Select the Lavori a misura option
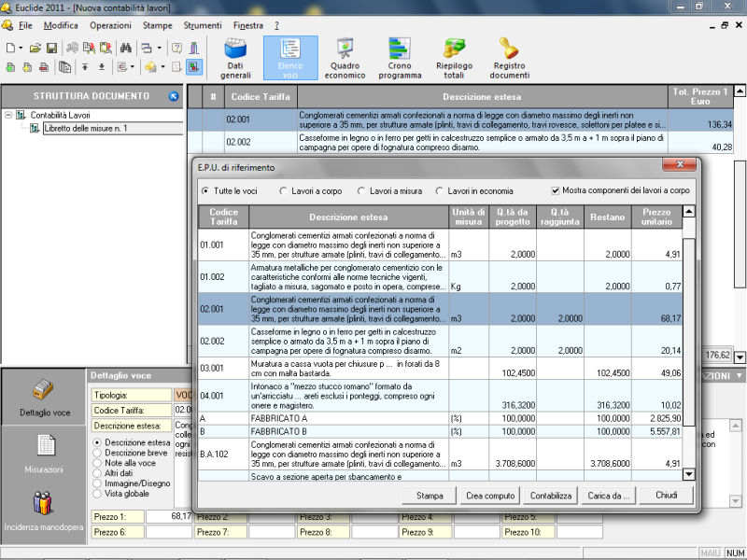Image resolution: width=747 pixels, height=560 pixels. [x=361, y=190]
